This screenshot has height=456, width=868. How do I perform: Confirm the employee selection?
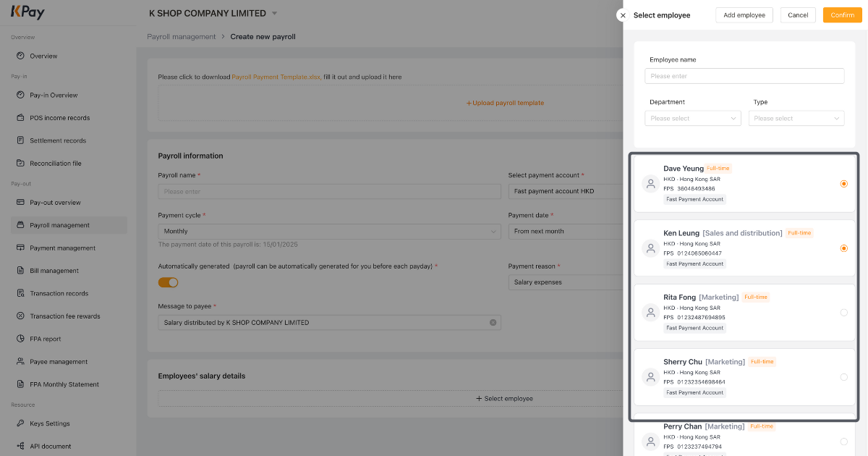coord(841,14)
